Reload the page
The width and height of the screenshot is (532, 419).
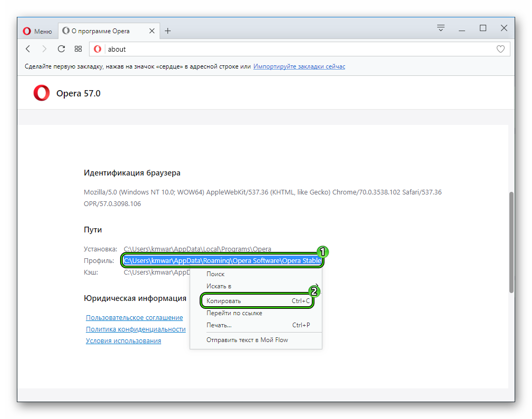(61, 49)
